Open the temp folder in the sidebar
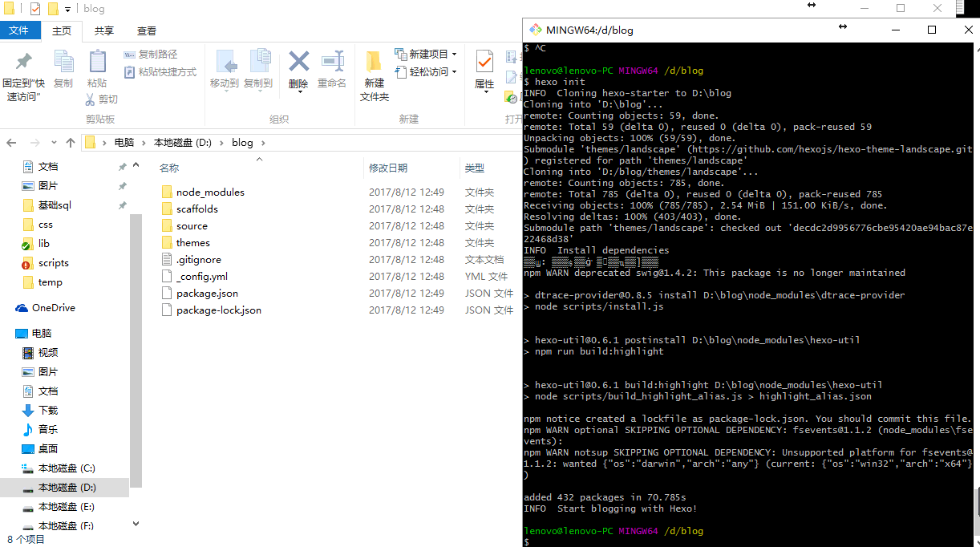The width and height of the screenshot is (980, 547). (51, 282)
